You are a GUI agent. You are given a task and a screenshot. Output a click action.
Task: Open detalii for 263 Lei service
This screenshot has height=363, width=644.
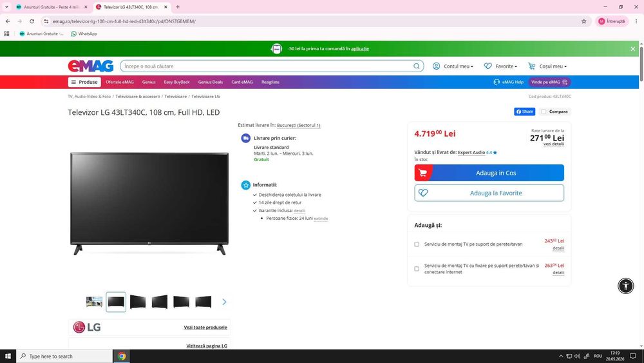pos(558,273)
